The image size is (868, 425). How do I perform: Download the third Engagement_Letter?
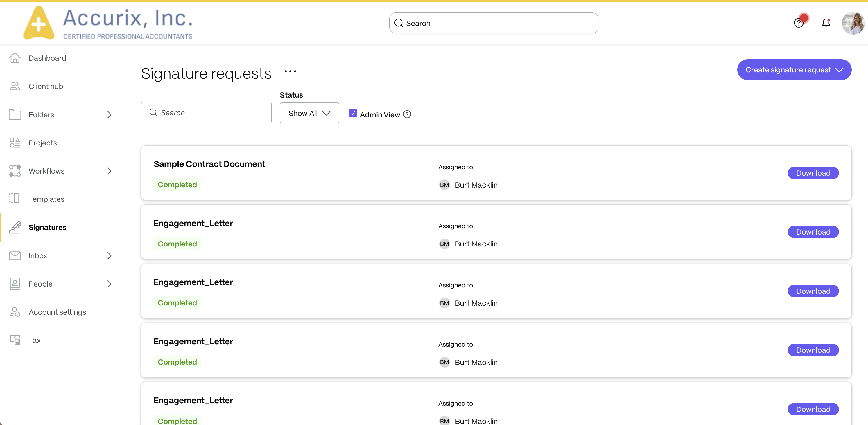pos(813,350)
